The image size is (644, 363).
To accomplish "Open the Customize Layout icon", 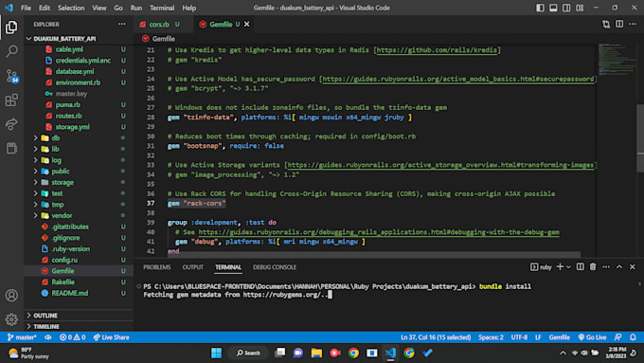I will pos(580,8).
